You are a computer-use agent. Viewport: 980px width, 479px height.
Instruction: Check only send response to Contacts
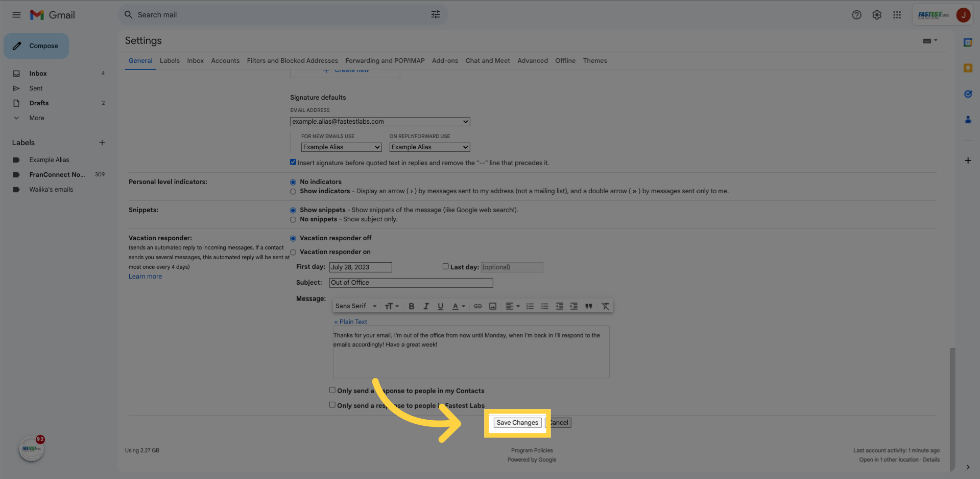(x=332, y=390)
